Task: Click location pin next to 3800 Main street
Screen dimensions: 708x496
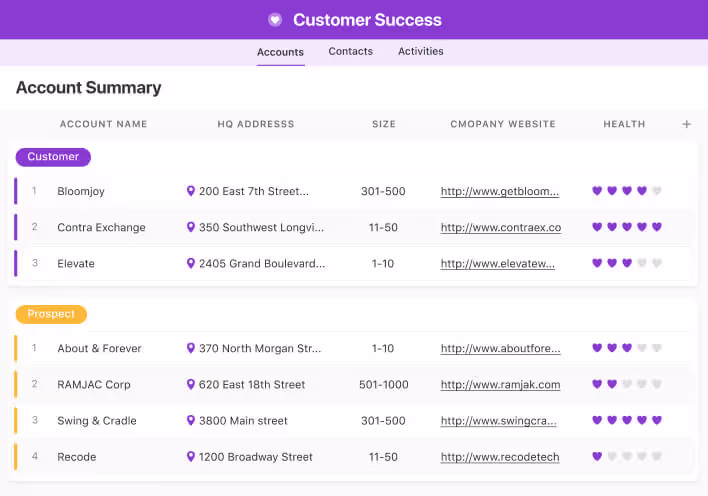Action: click(191, 421)
